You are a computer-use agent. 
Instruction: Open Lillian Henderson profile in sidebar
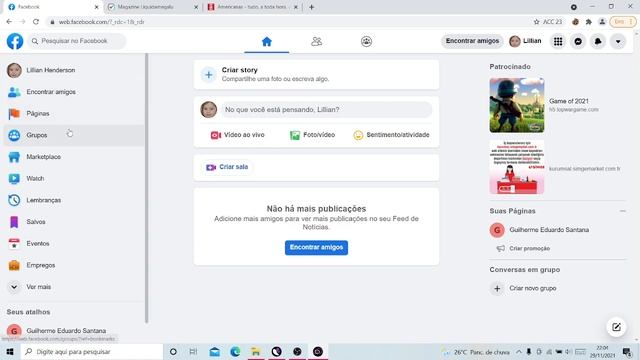click(73, 70)
